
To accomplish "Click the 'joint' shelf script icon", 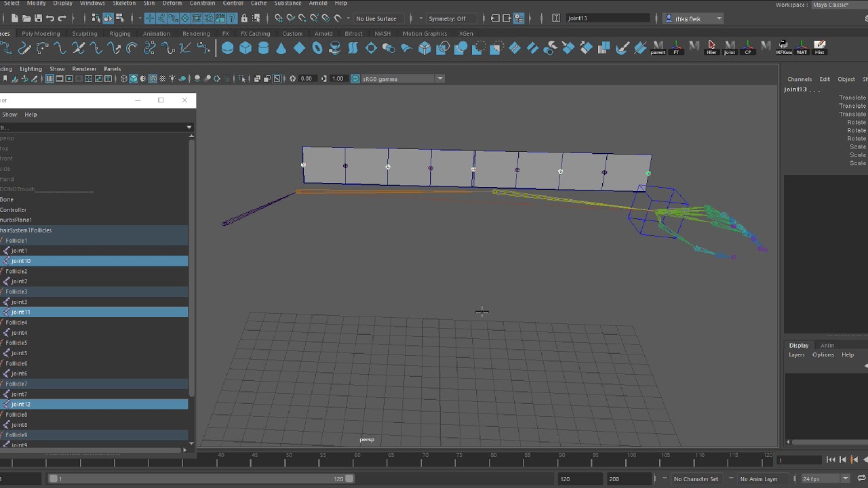I will 730,48.
